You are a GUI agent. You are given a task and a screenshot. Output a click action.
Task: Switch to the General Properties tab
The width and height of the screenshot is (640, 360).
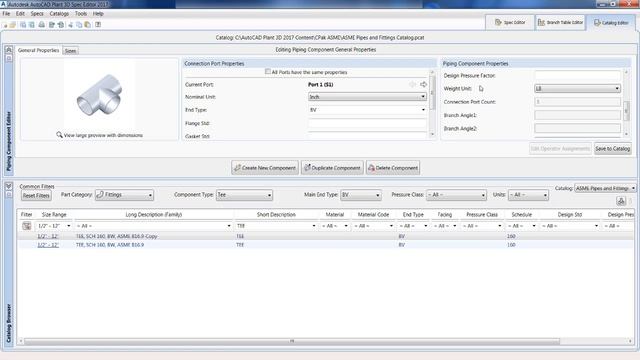point(38,50)
